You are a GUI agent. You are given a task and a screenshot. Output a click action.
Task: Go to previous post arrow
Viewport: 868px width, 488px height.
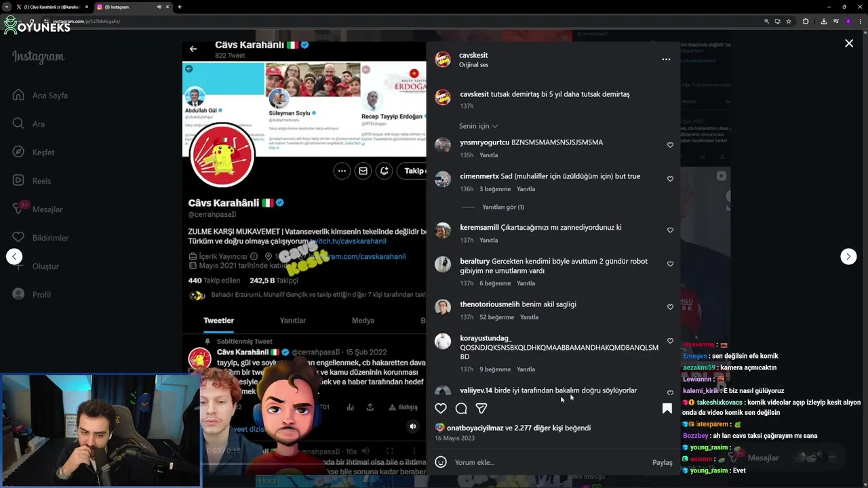point(14,256)
